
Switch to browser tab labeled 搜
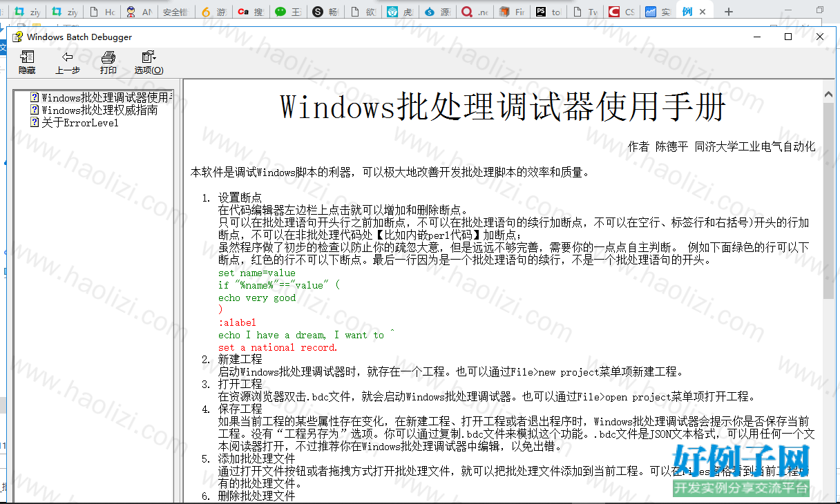click(250, 12)
